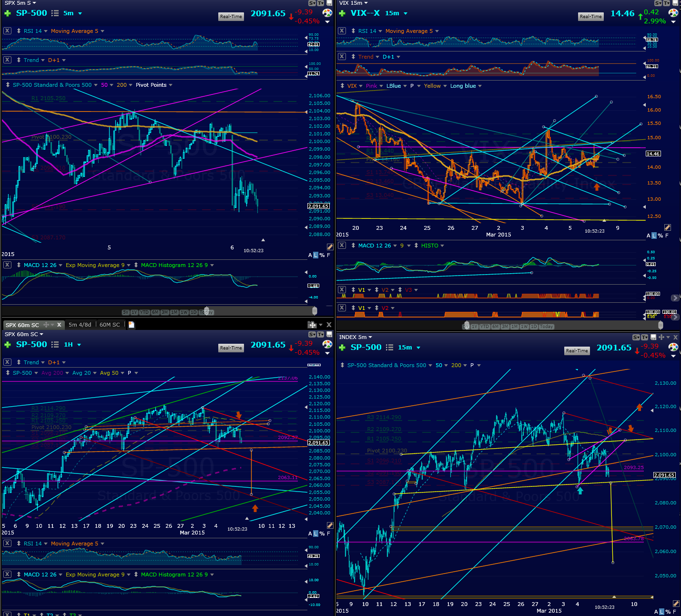This screenshot has width=681, height=616.
Task: Toggle F scale option in INDEX 5m chart
Action: [674, 612]
